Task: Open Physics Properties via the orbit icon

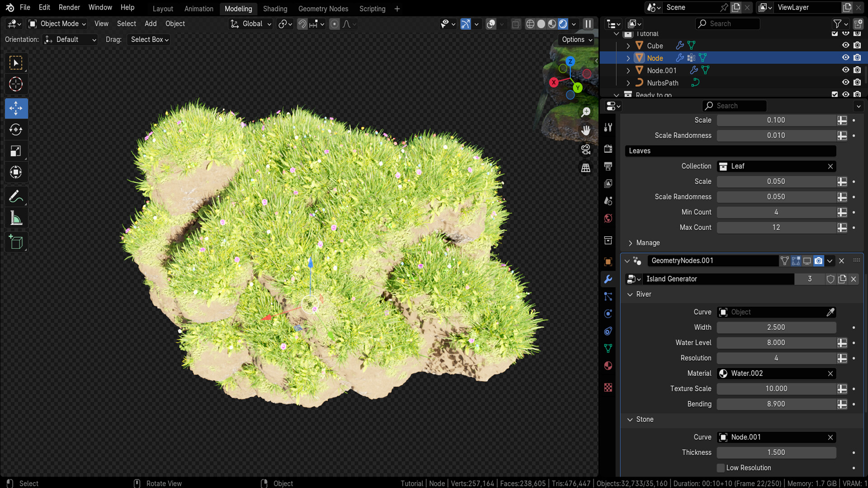Action: 608,313
